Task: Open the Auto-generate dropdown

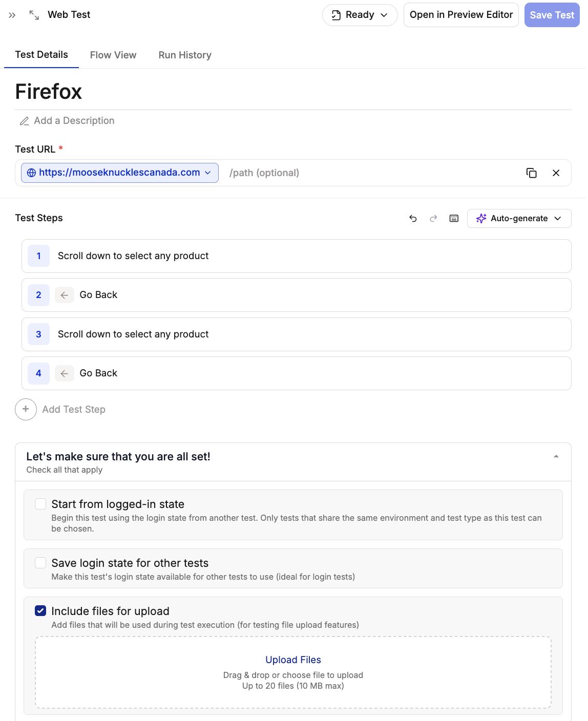Action: [x=519, y=219]
